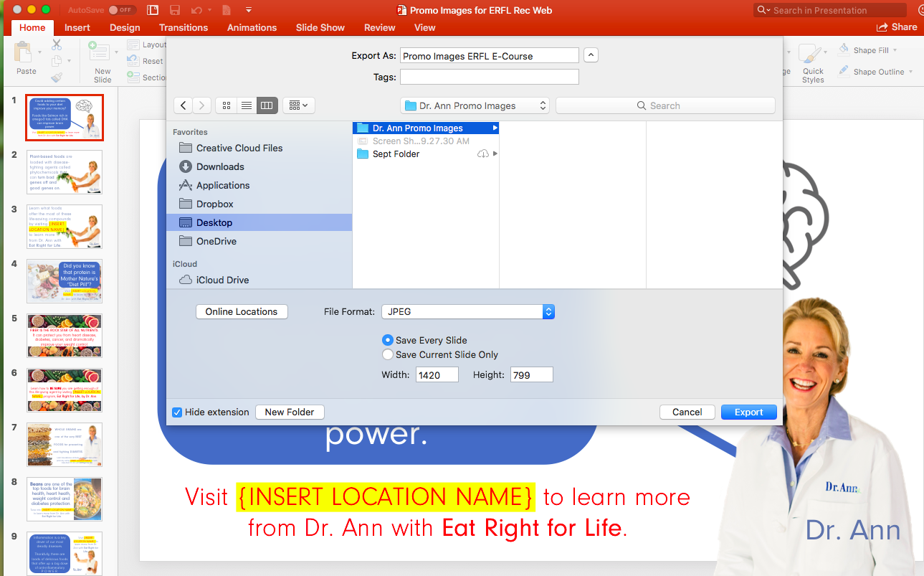Click the Share button
The width and height of the screenshot is (924, 576).
pos(897,27)
